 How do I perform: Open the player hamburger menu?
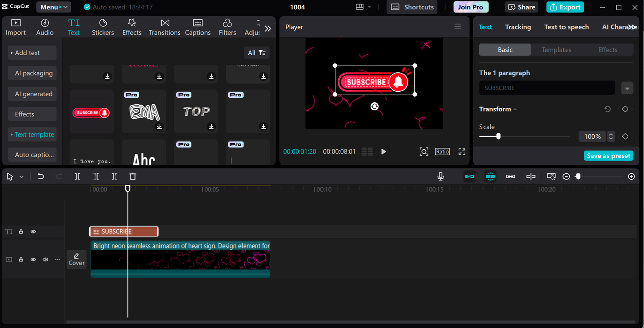(458, 27)
